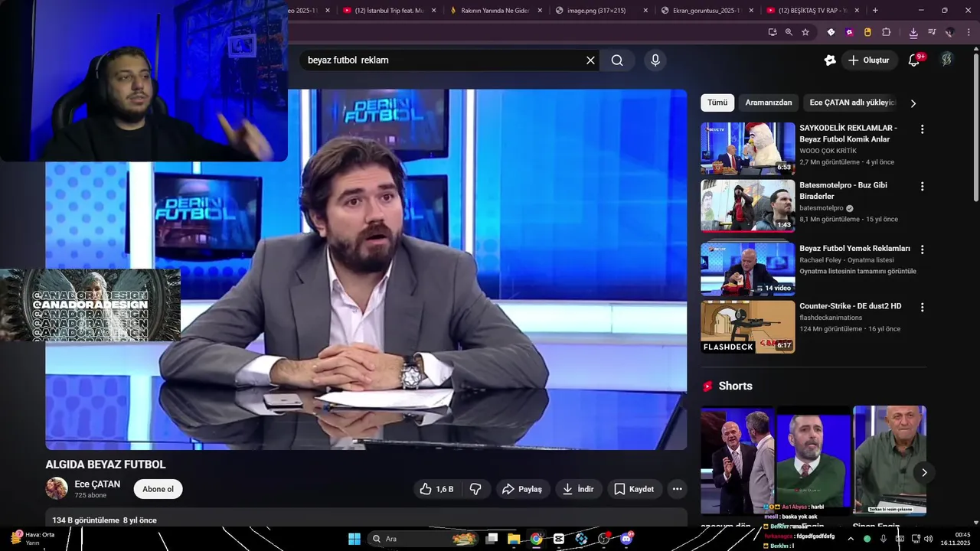Screen dimensions: 980x551
Task: Open taskbar volume control speaker icon
Action: (x=928, y=539)
